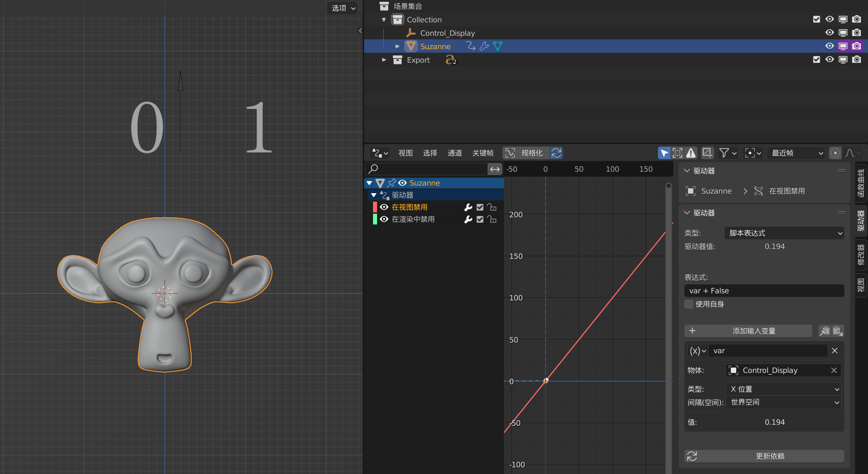Select Control_Display in the outliner
This screenshot has height=474, width=868.
point(447,33)
